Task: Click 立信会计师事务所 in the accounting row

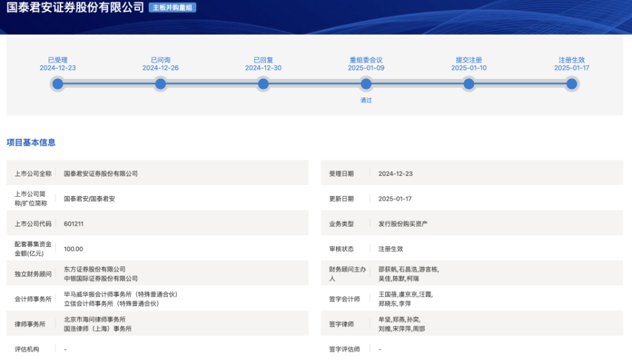Action: coord(111,303)
